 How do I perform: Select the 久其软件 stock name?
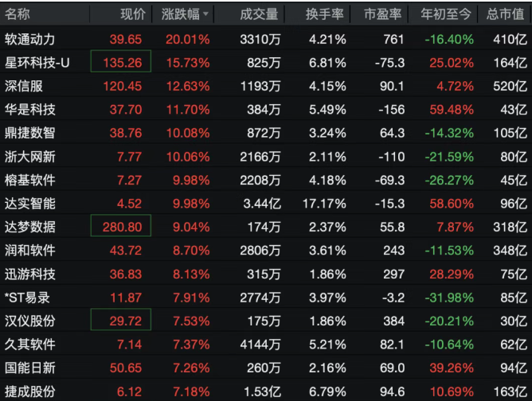click(29, 345)
